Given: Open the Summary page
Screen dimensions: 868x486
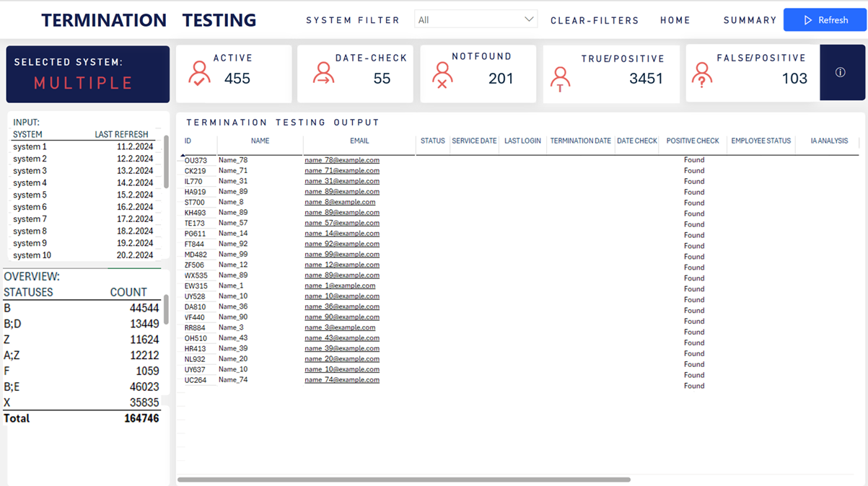Looking at the screenshot, I should coord(750,20).
